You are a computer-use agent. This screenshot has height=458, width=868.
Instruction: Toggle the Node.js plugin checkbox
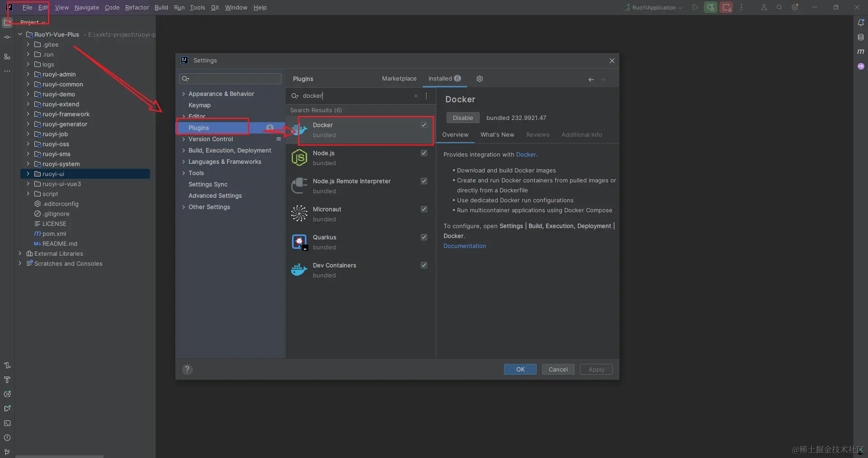pyautogui.click(x=424, y=153)
